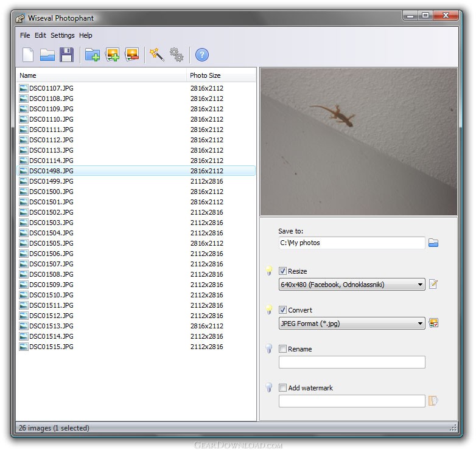Open help with the blue question icon
This screenshot has width=476, height=450.
[x=202, y=55]
